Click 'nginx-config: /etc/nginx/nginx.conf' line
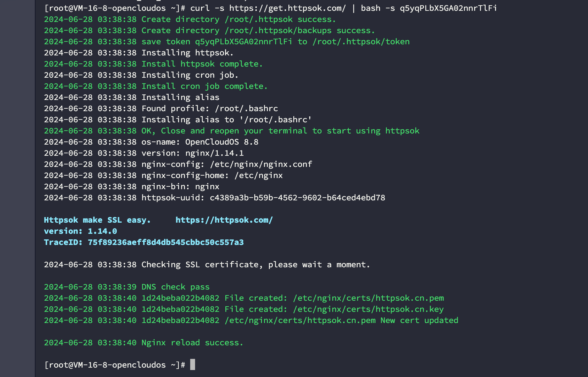Image resolution: width=588 pixels, height=377 pixels. tap(178, 164)
